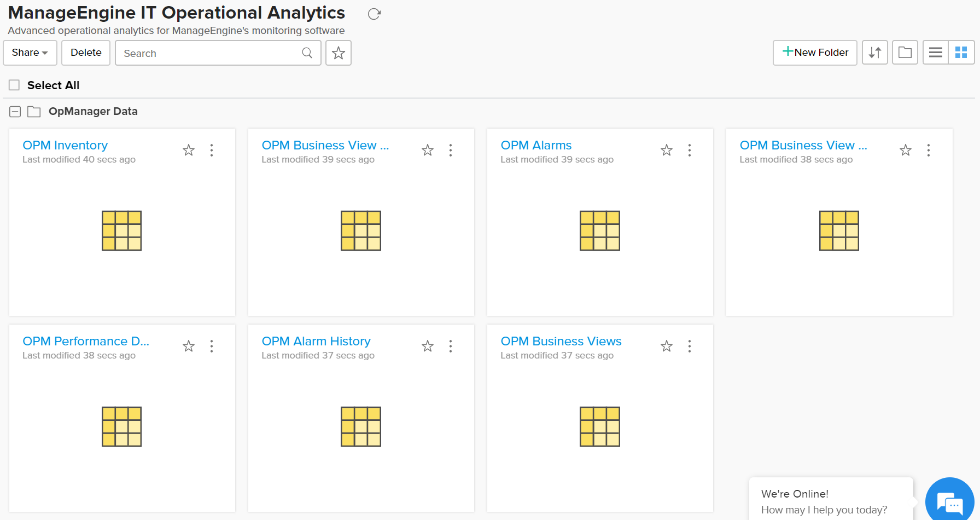Star OPM Business View modified 39 secs ago
Screen dimensions: 980x520
(x=428, y=150)
